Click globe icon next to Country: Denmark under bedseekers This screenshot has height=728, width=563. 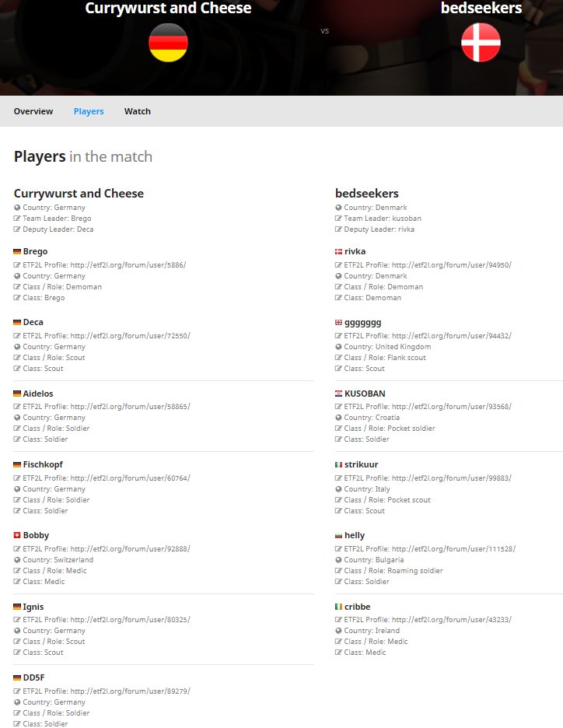click(338, 208)
